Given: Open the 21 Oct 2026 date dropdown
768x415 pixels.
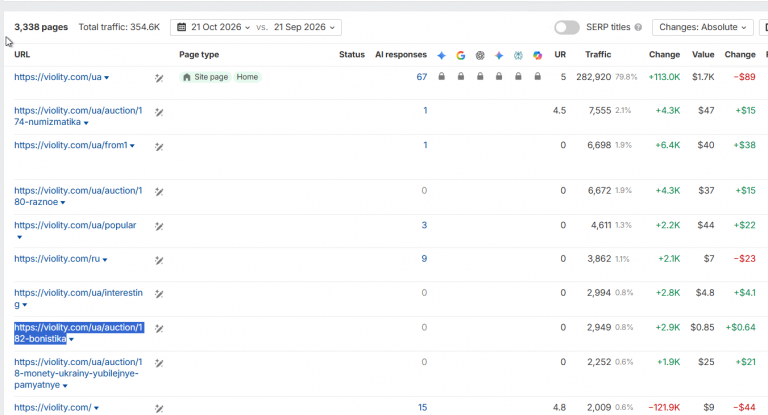Looking at the screenshot, I should point(220,27).
